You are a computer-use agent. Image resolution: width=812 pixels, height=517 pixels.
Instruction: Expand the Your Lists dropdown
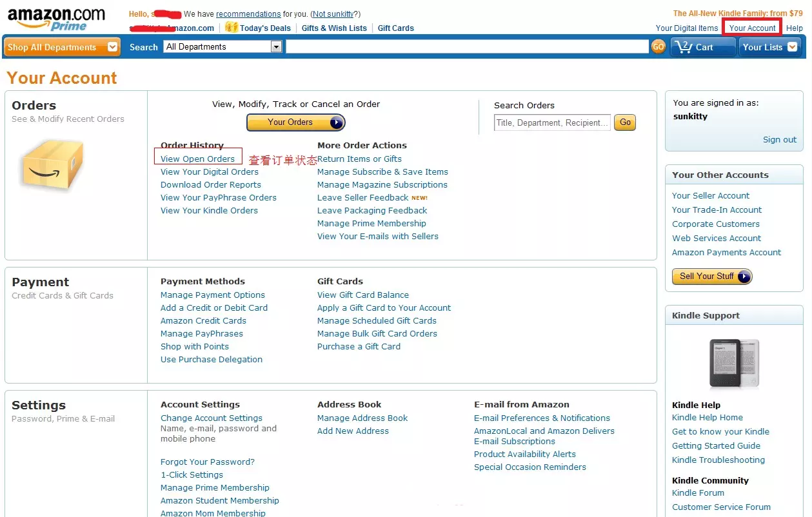[770, 47]
